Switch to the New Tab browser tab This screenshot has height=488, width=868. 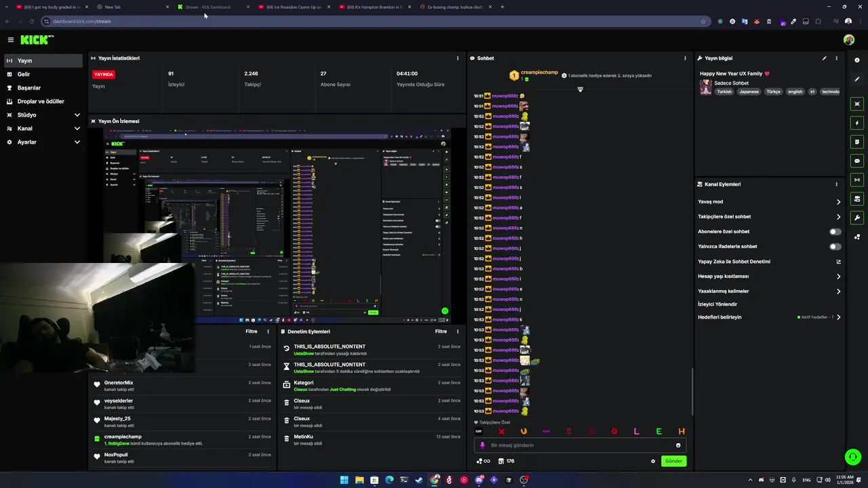pos(132,7)
